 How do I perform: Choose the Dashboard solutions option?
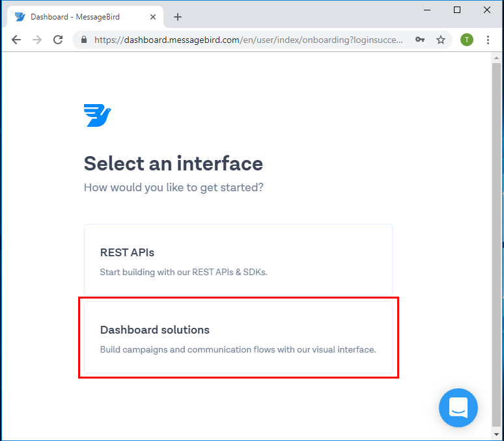238,338
